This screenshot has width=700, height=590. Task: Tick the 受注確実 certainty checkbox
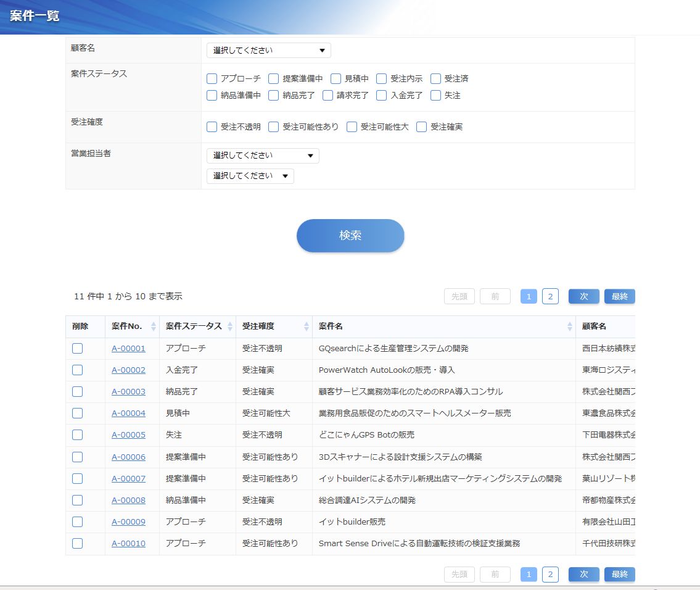click(x=422, y=127)
